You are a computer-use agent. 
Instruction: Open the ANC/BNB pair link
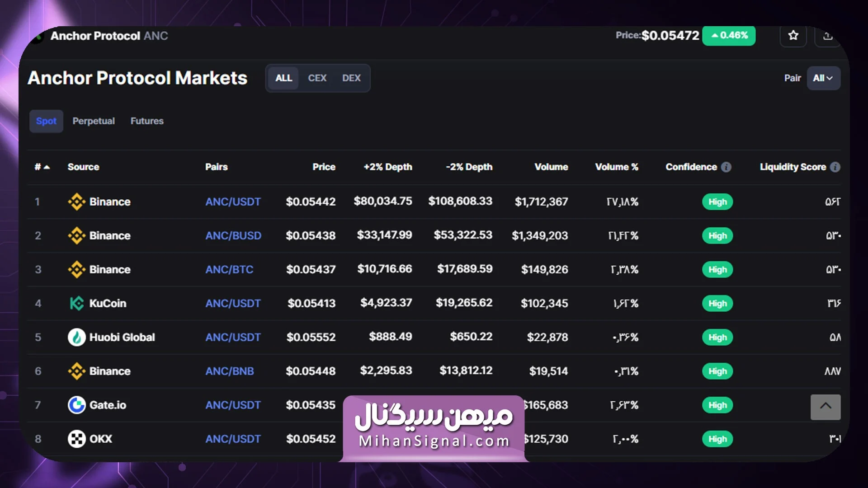coord(230,371)
